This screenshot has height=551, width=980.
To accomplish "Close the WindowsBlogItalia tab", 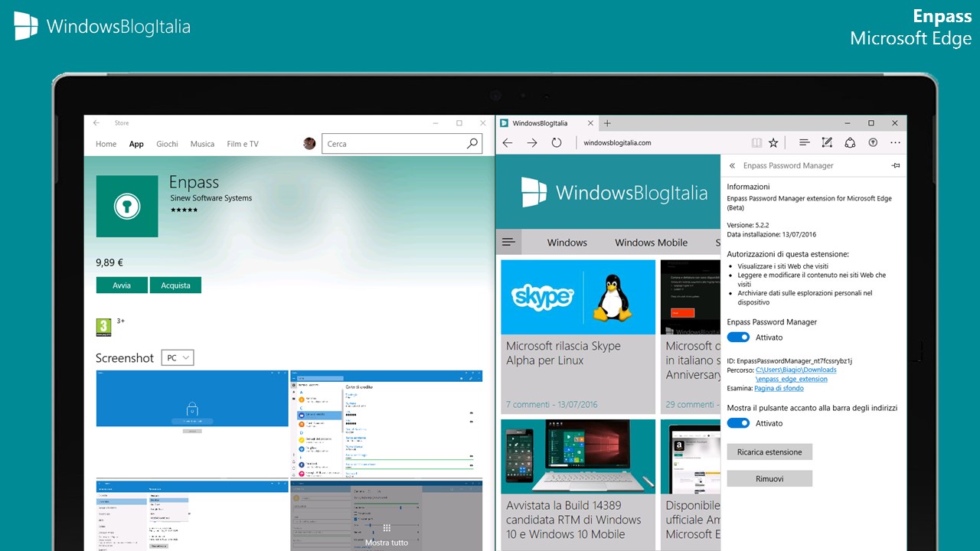I will click(x=590, y=122).
